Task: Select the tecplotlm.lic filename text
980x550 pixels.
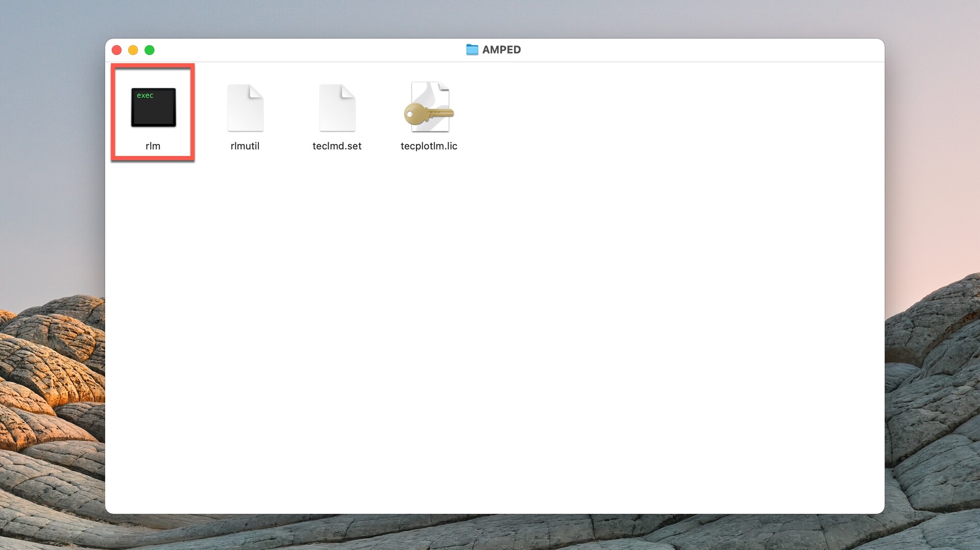Action: pos(429,146)
